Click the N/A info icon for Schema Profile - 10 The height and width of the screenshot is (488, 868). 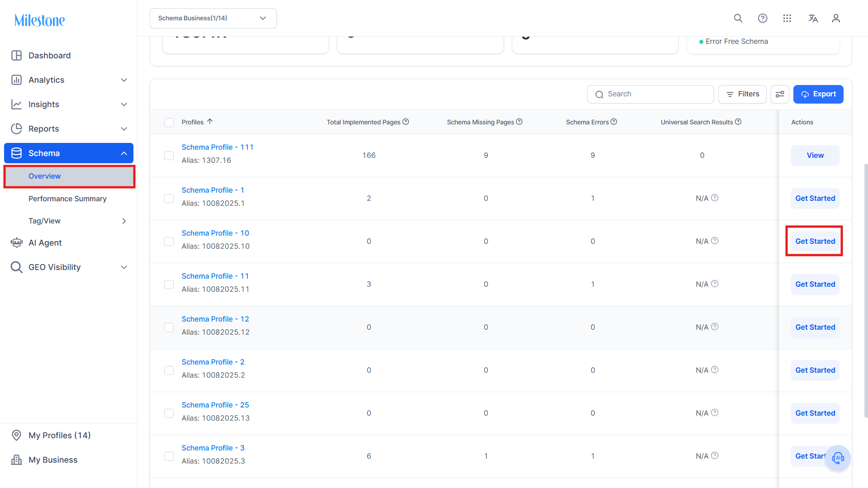pos(715,241)
